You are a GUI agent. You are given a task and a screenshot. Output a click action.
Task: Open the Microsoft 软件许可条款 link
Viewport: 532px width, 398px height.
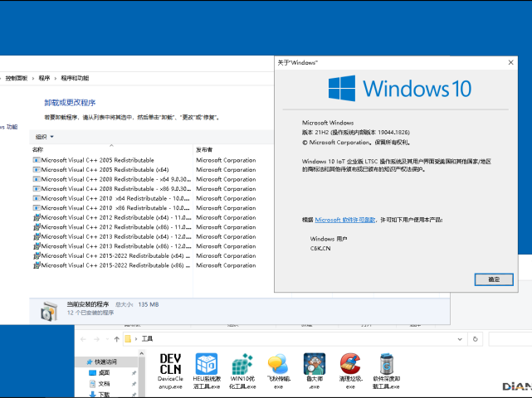[344, 220]
